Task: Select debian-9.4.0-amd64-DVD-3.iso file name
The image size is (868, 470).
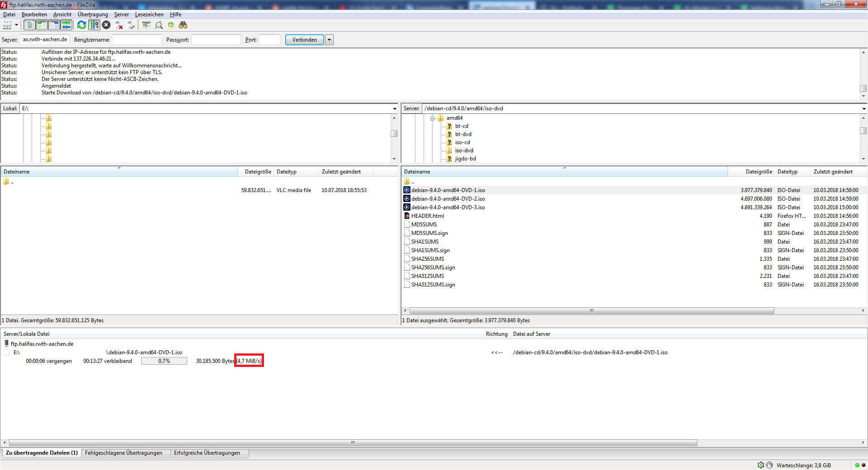Action: tap(448, 207)
